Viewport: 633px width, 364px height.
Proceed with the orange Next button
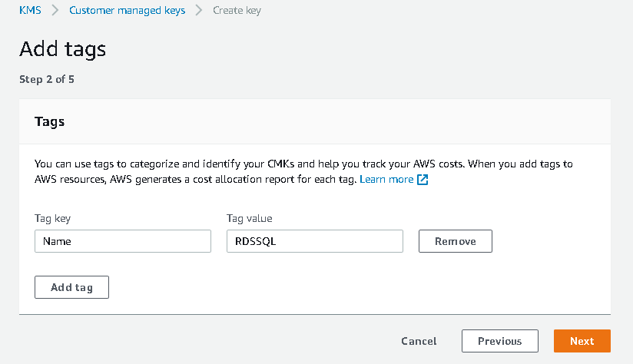[582, 341]
